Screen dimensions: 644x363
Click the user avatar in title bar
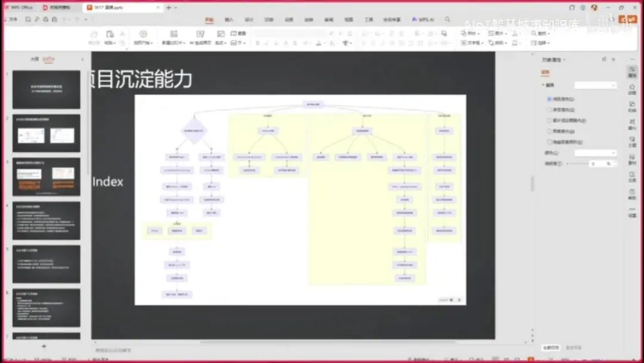click(594, 7)
